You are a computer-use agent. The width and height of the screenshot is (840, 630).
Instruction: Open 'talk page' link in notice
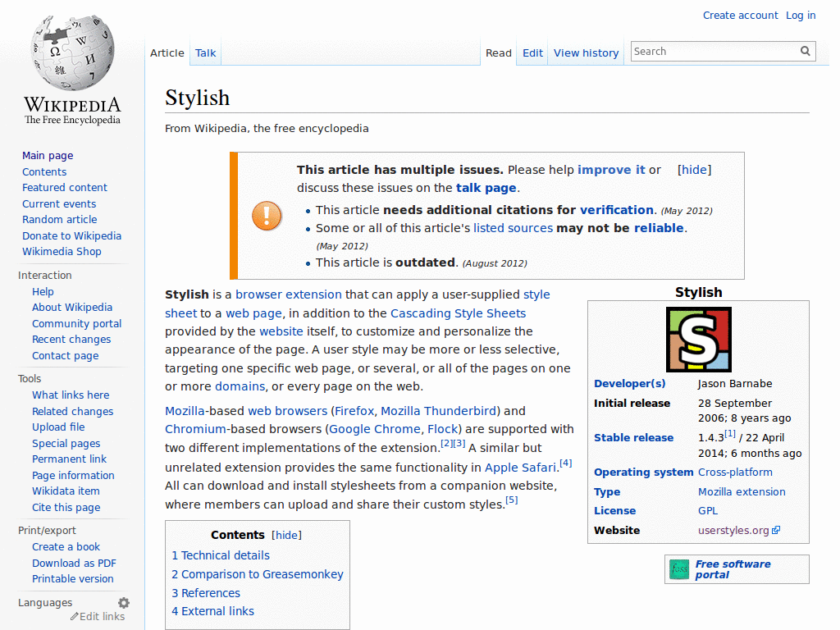tap(486, 188)
